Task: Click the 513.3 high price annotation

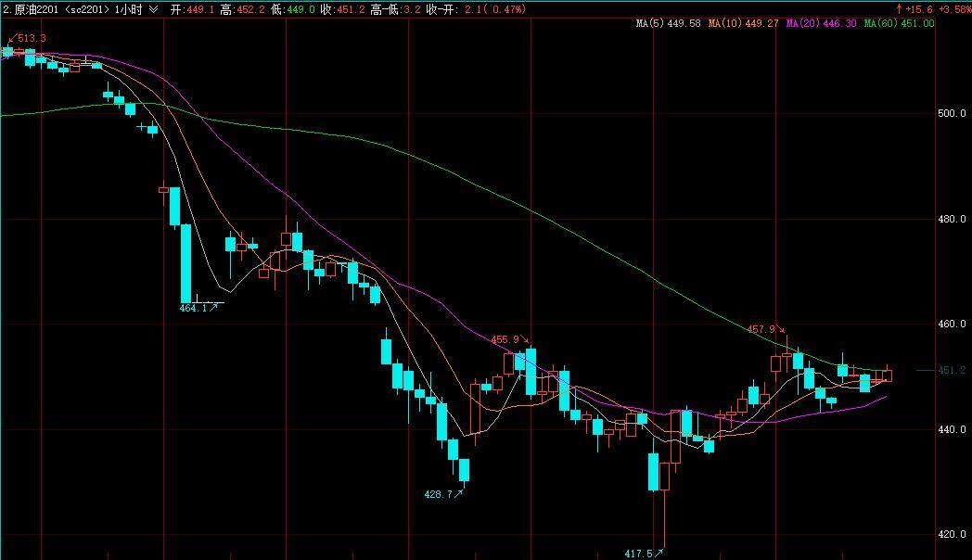Action: 31,38
